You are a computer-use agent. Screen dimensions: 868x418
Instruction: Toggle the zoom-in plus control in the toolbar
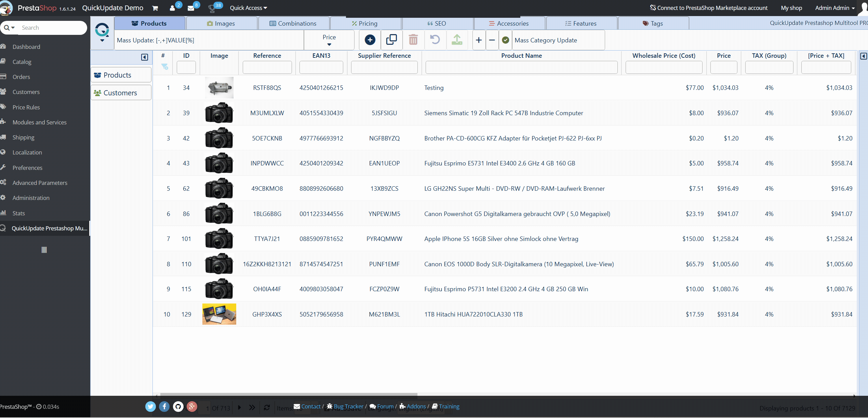coord(479,40)
